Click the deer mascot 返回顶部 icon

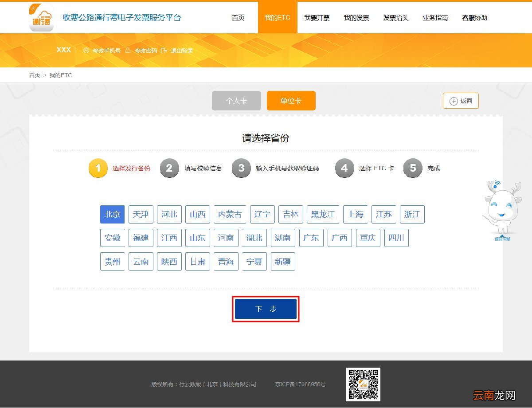click(x=502, y=210)
